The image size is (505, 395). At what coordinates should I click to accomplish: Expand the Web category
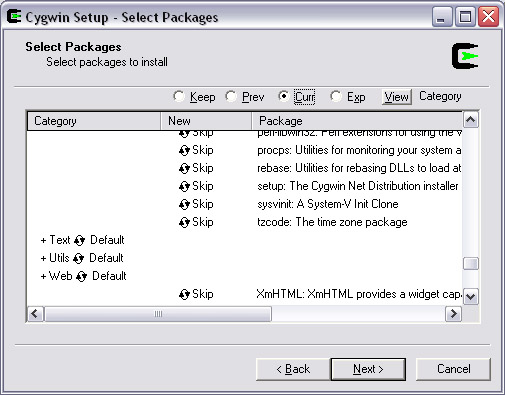[43, 276]
